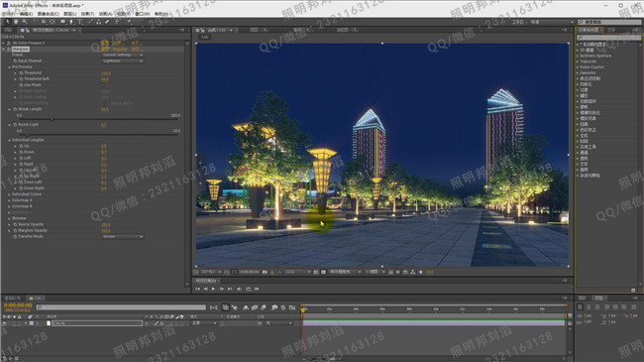This screenshot has height=362, width=644.
Task: Click Starglow Register link
Action: coord(120,49)
